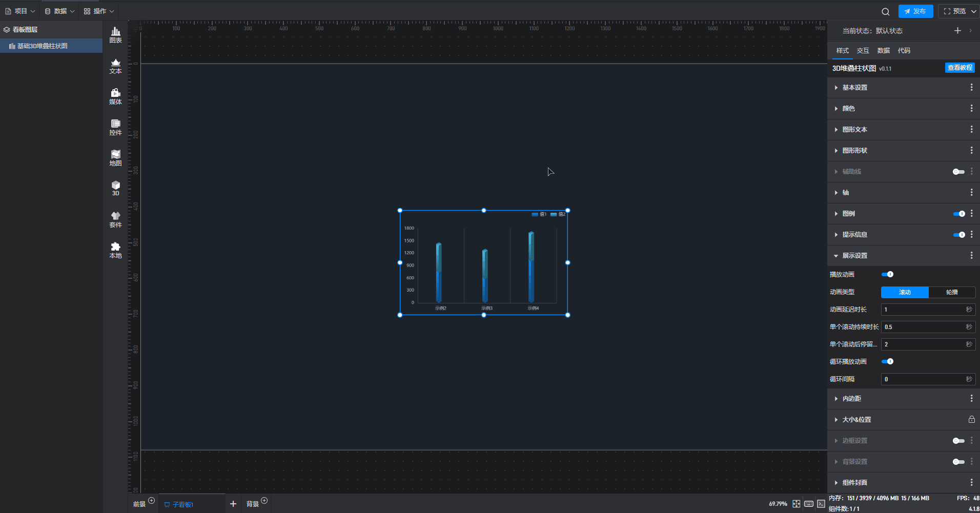This screenshot has height=513, width=980.
Task: Click the 查看教程 tutorial button
Action: click(959, 68)
